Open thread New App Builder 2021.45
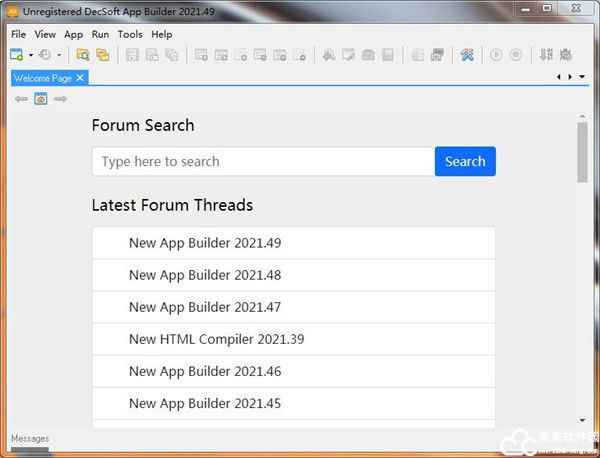Image resolution: width=600 pixels, height=458 pixels. click(x=293, y=404)
